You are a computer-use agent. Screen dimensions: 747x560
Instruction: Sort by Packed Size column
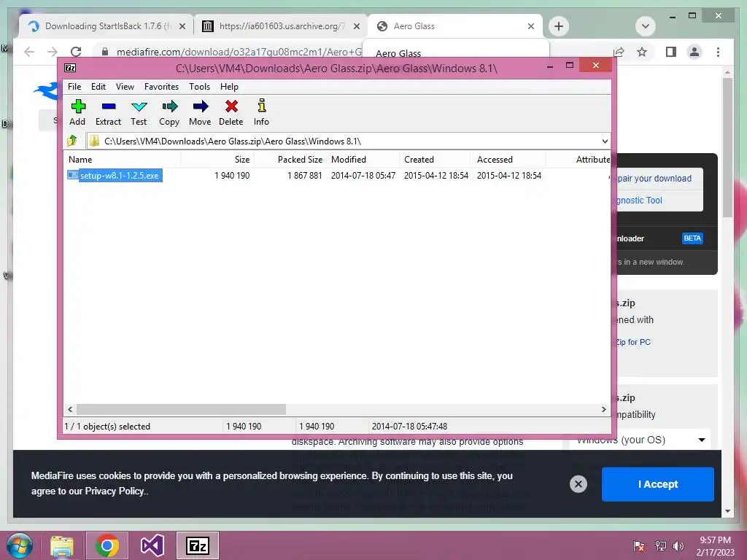click(290, 160)
